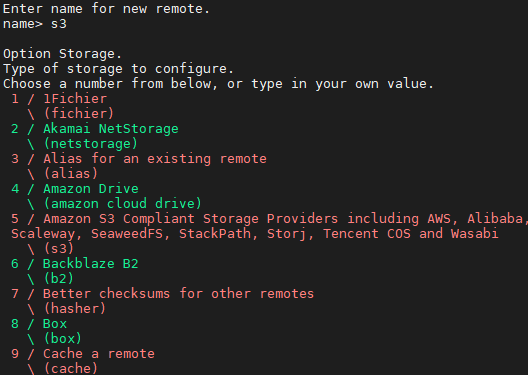The image size is (528, 375).
Task: Select the Akamai NetStorage option
Action: point(111,129)
